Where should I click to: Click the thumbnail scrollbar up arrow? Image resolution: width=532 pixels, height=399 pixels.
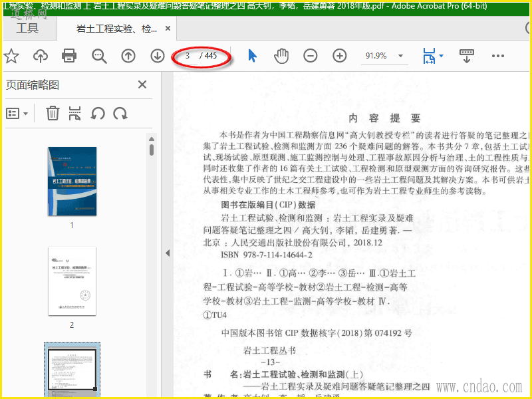tap(152, 139)
